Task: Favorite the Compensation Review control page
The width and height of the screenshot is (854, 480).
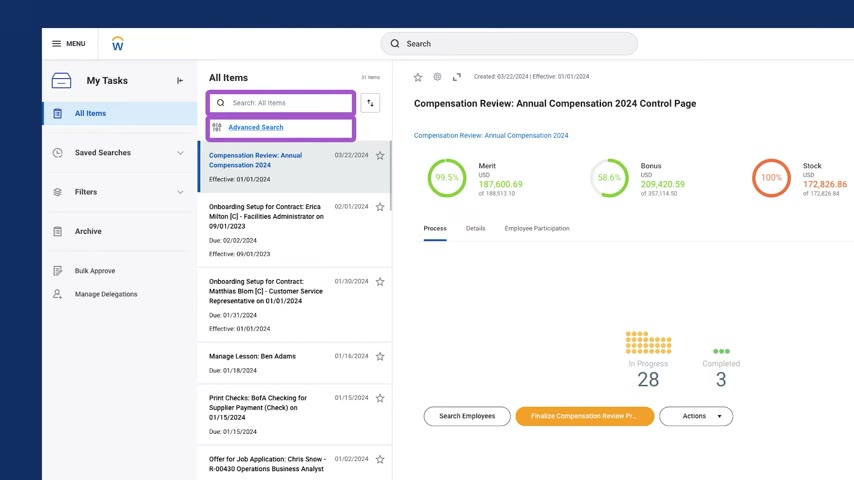Action: [x=418, y=77]
